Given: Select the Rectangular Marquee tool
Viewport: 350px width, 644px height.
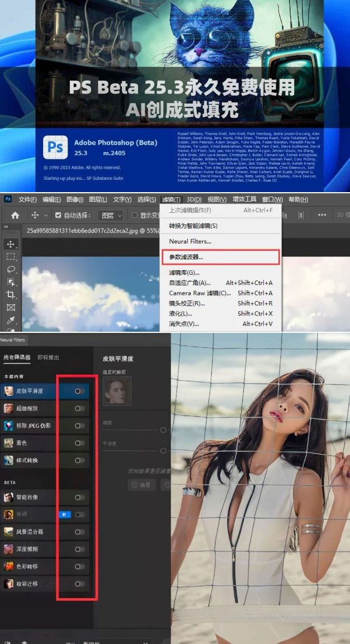Looking at the screenshot, I should pos(11,257).
